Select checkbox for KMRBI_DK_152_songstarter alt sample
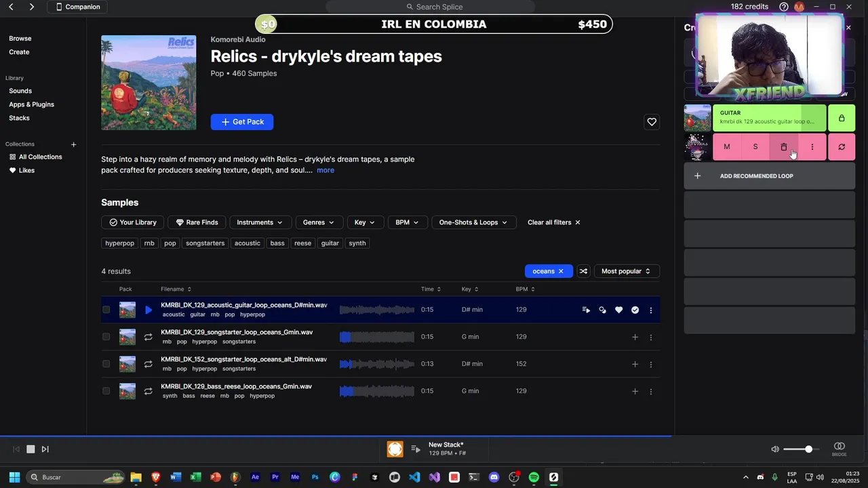Image resolution: width=868 pixels, height=488 pixels. [106, 364]
